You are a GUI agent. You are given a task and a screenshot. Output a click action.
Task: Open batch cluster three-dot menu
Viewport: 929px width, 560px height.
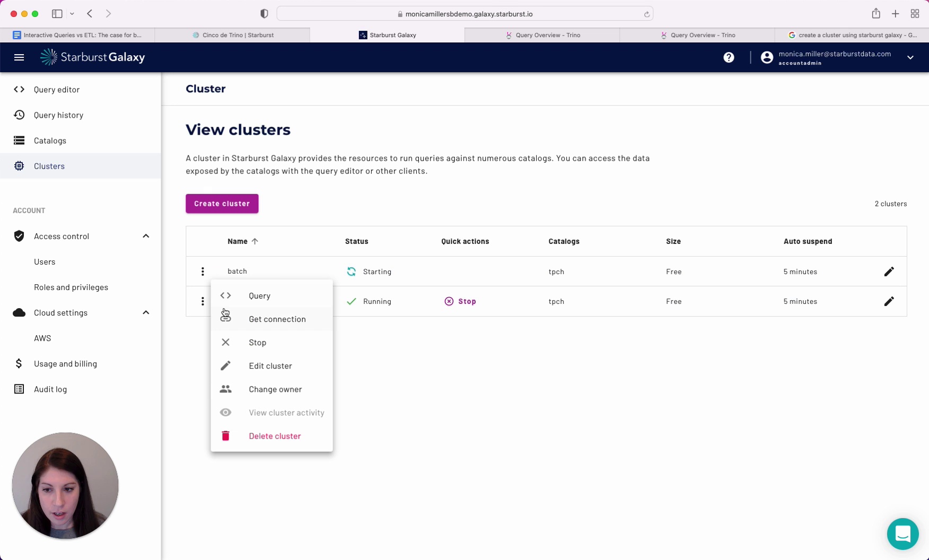coord(203,272)
